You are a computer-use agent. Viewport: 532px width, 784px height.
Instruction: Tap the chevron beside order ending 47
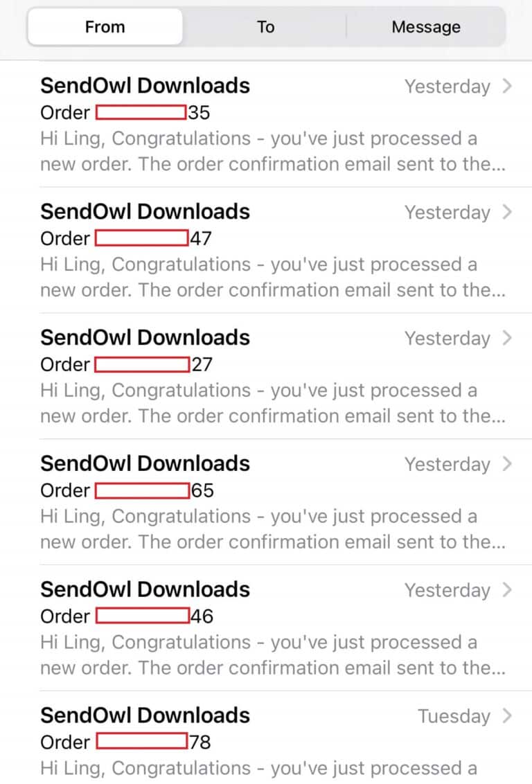click(x=507, y=212)
